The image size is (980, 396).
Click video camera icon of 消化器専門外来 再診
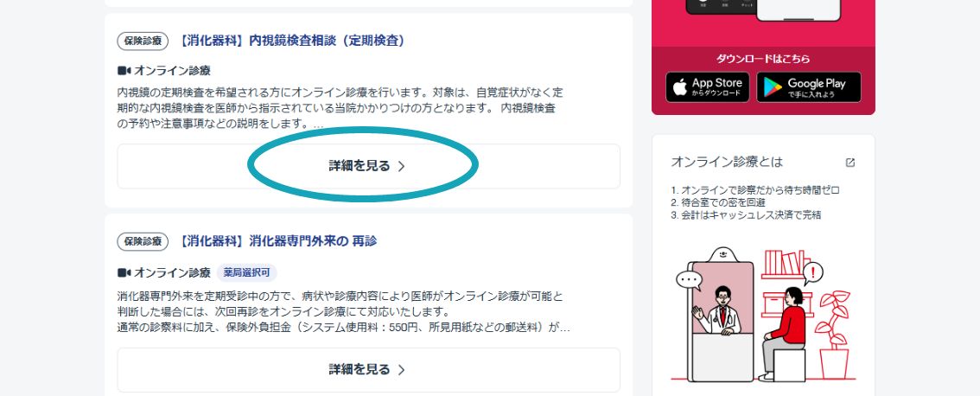[124, 272]
